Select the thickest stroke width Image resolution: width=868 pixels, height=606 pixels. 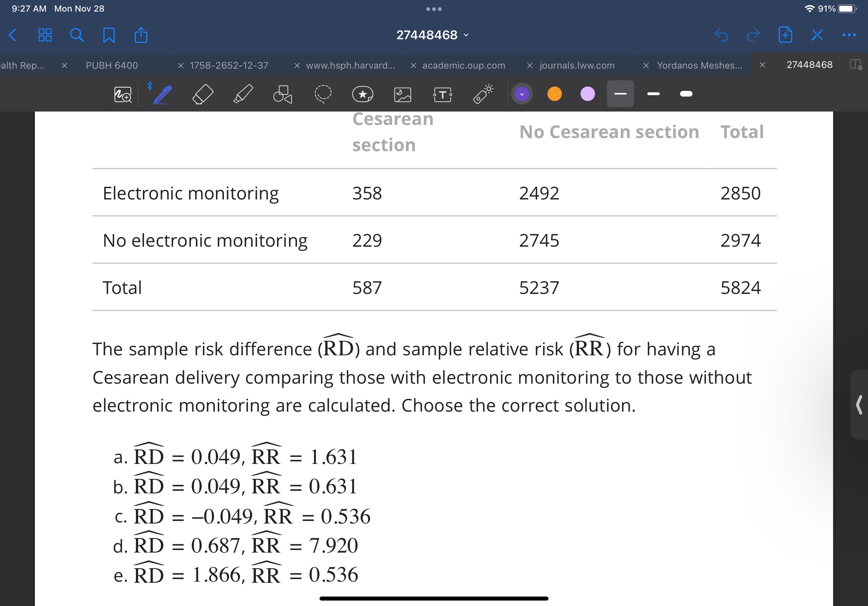(x=685, y=93)
